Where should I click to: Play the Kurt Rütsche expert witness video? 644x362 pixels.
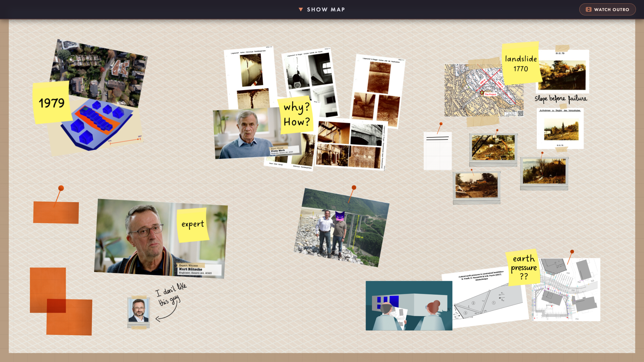pos(161,239)
